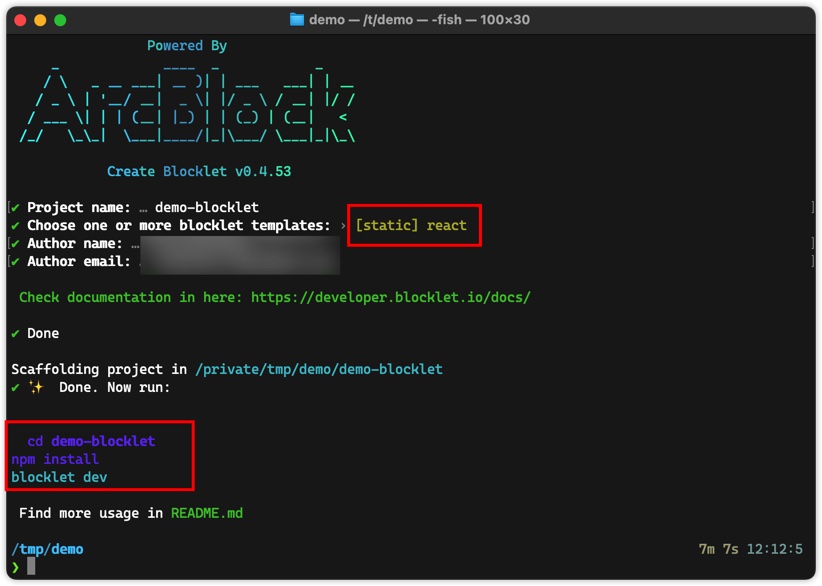Click the folder icon in the title bar
The height and width of the screenshot is (586, 822).
click(297, 20)
